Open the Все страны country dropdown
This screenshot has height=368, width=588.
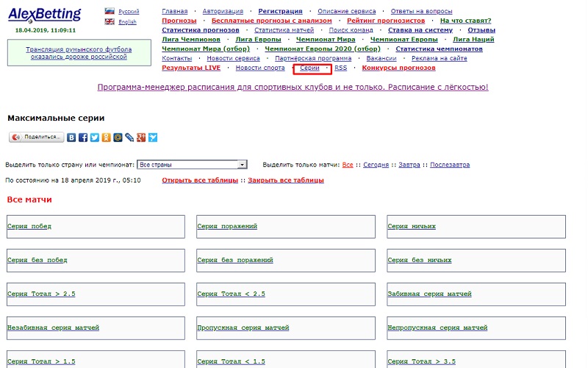click(192, 165)
